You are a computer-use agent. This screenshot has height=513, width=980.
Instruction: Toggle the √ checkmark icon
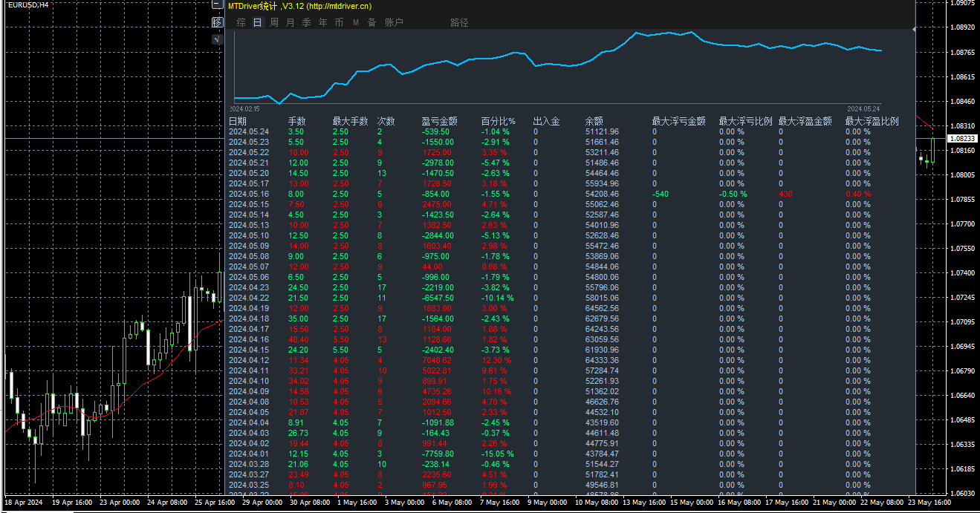[217, 39]
